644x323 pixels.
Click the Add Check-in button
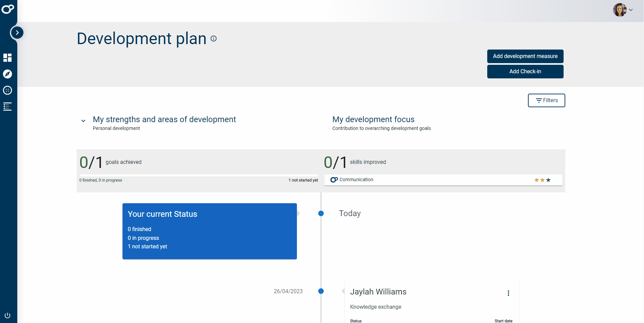[525, 72]
